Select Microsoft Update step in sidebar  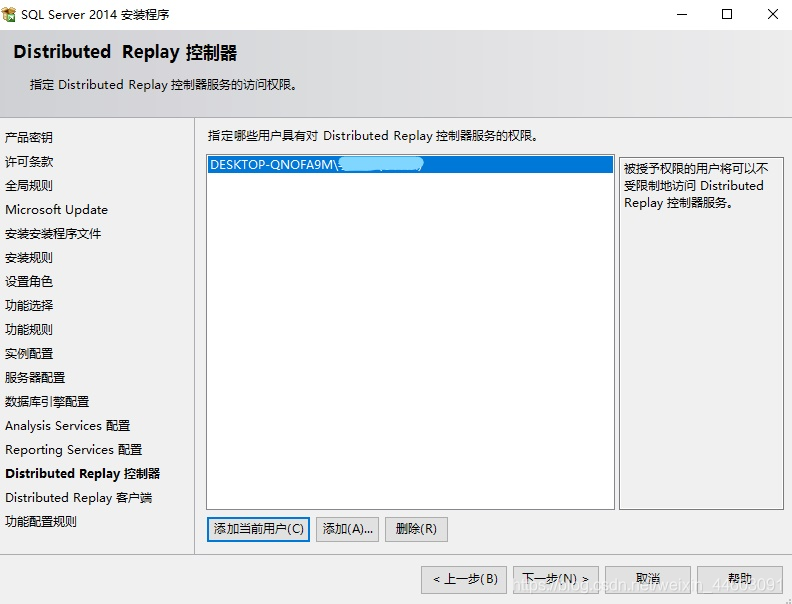click(57, 210)
